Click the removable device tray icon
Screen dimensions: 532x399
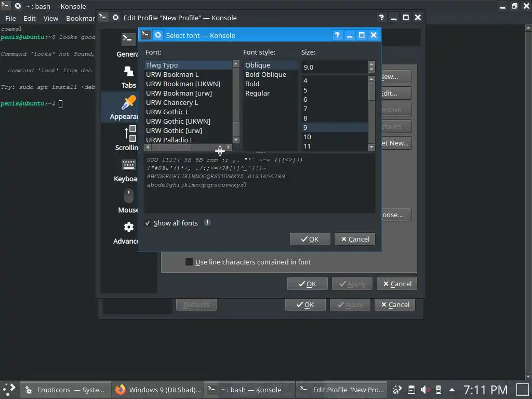438,390
